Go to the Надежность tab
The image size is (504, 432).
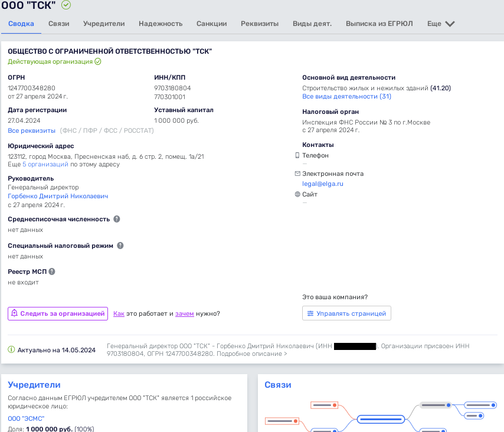click(x=161, y=24)
